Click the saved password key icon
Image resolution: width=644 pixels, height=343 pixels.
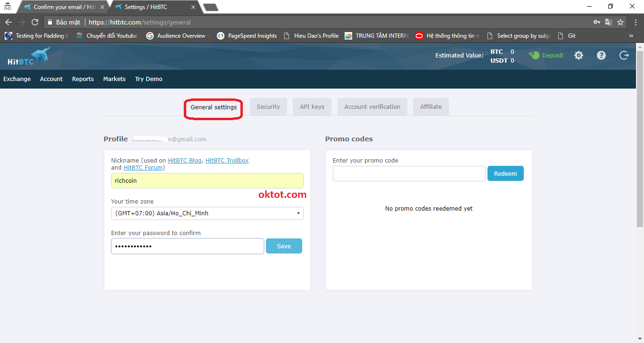point(596,22)
